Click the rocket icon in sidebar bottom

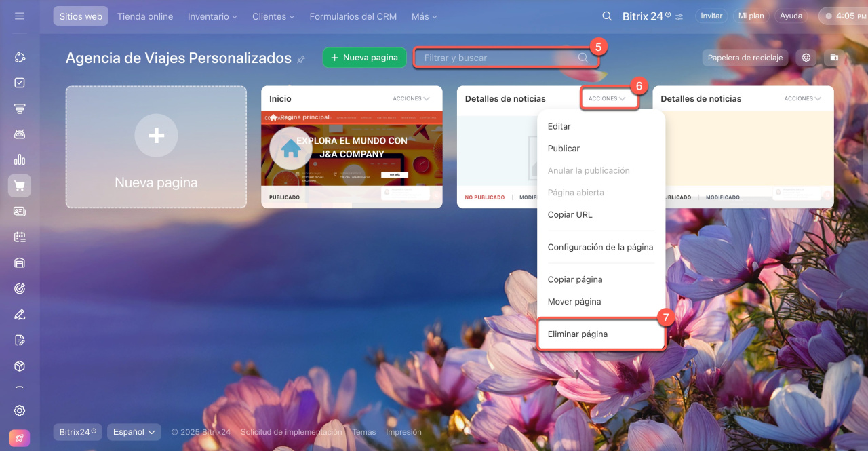pos(19,439)
